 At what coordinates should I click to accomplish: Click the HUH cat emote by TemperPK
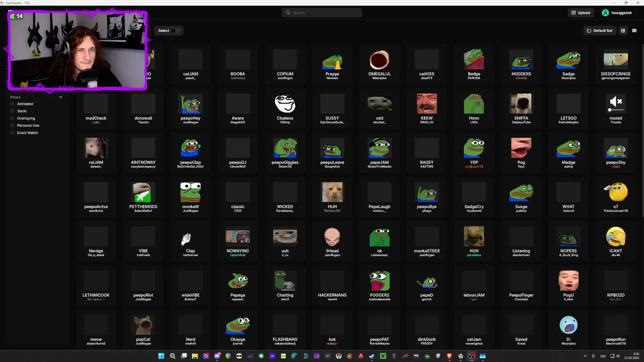[x=332, y=197]
